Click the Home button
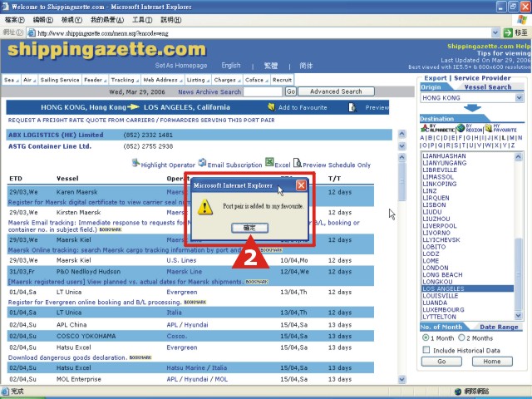Image resolution: width=532 pixels, height=399 pixels. (x=492, y=362)
